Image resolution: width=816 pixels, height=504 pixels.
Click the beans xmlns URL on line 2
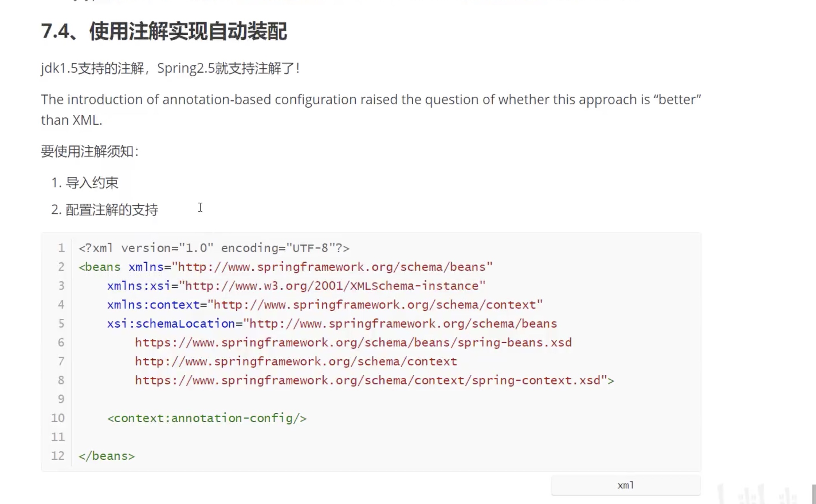click(x=332, y=267)
